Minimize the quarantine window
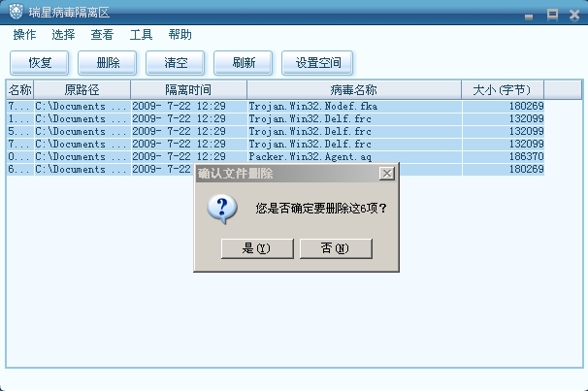Screen dimensions: 588x391 coord(529,16)
